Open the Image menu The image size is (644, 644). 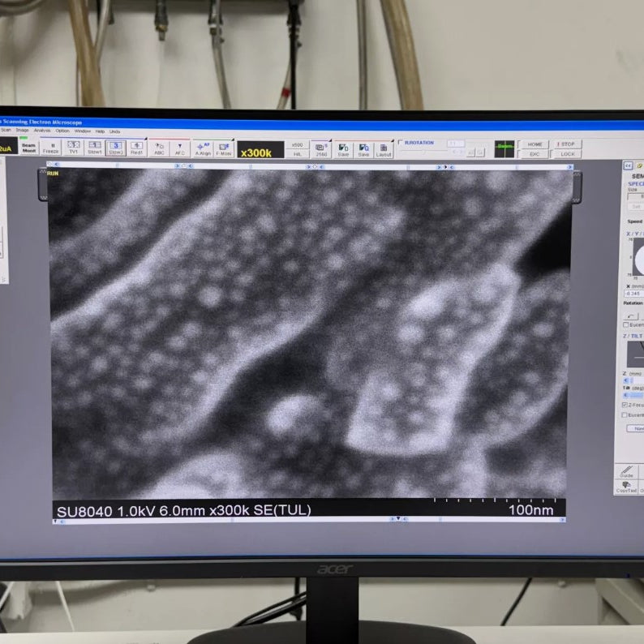coord(22,131)
